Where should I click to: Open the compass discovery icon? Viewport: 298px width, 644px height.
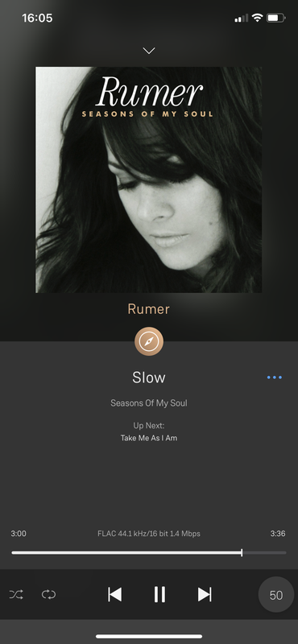pos(149,341)
